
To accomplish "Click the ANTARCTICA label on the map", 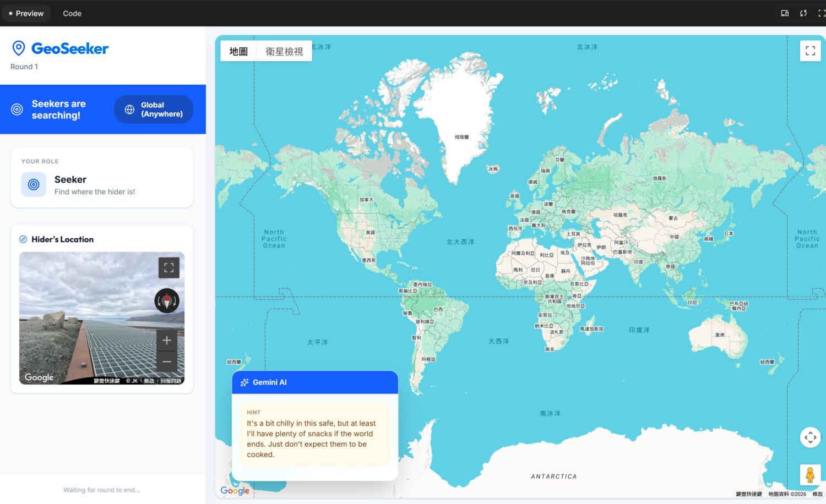I will pos(554,476).
